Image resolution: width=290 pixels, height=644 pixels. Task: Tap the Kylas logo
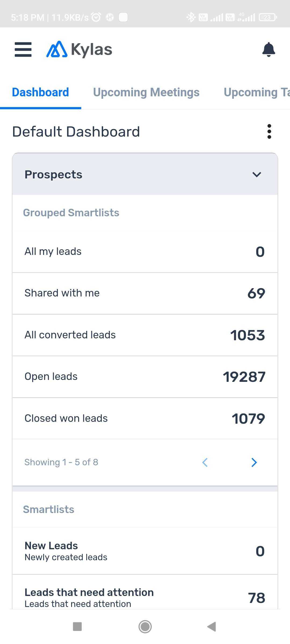79,50
